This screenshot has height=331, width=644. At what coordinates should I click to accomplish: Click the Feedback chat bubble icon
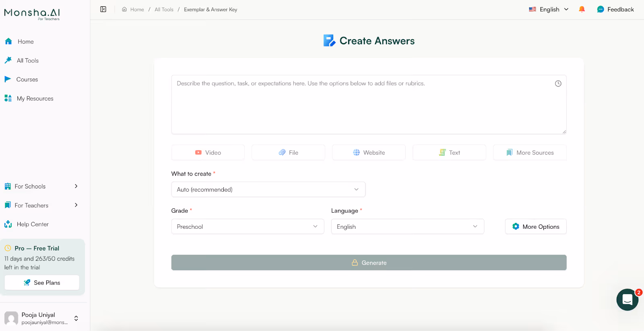pyautogui.click(x=601, y=9)
